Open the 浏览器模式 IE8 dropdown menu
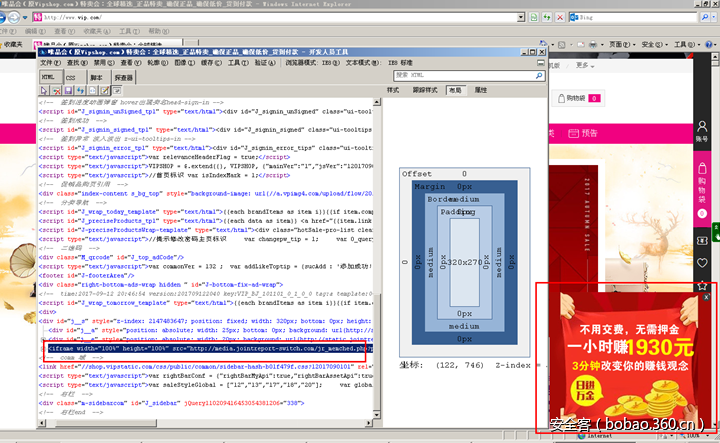This screenshot has width=720, height=443. click(311, 62)
